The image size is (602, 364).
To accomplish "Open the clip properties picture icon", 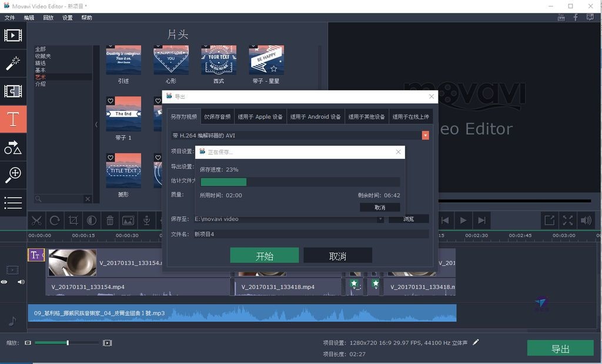I will click(128, 221).
